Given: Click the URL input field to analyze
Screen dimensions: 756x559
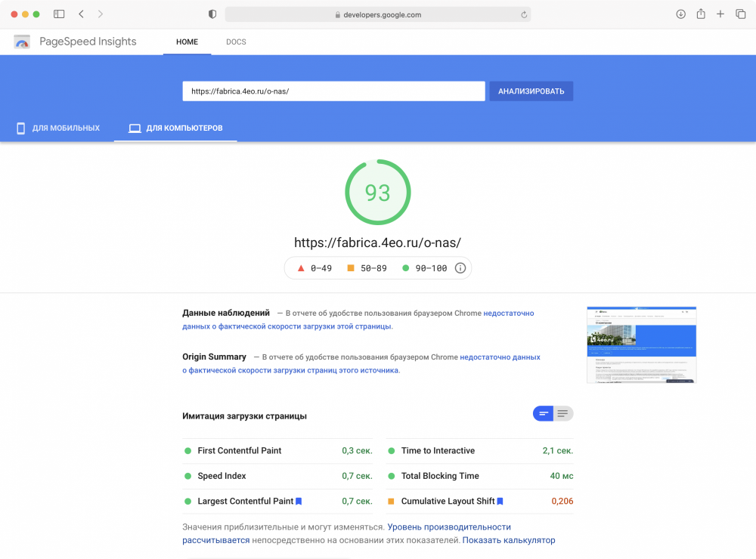Looking at the screenshot, I should (333, 91).
